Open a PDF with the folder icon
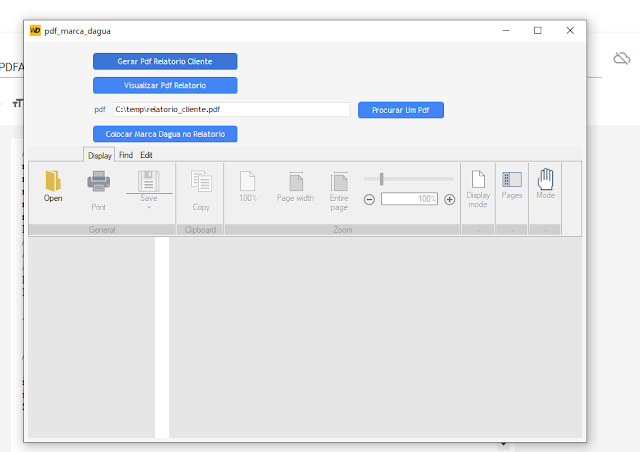Viewport: 640px width, 452px height. tap(53, 181)
